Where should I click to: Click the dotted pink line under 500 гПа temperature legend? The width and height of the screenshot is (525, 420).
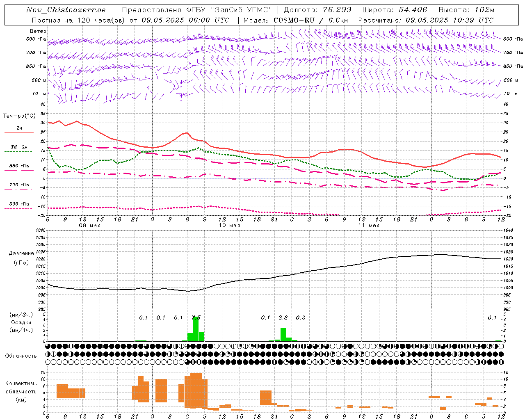(18, 208)
